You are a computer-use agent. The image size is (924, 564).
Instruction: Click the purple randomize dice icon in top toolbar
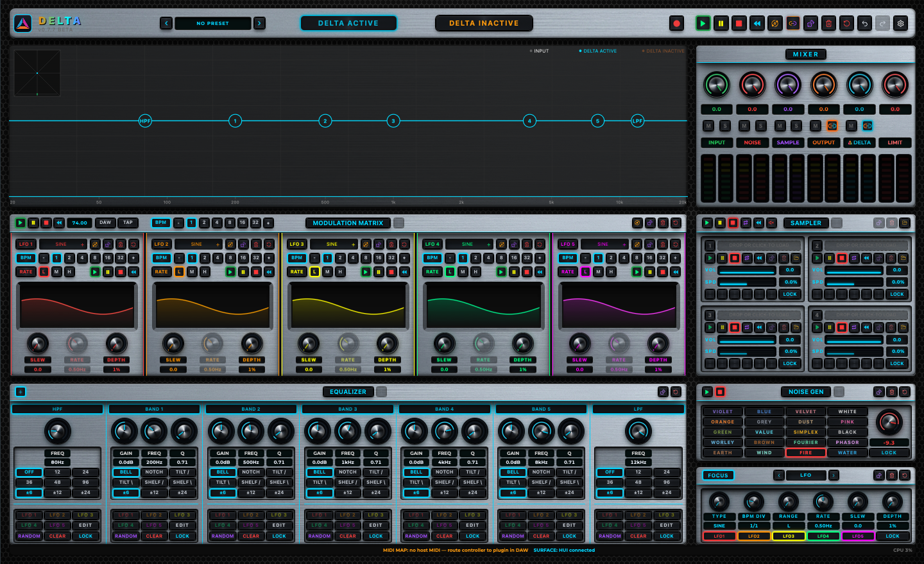[810, 24]
